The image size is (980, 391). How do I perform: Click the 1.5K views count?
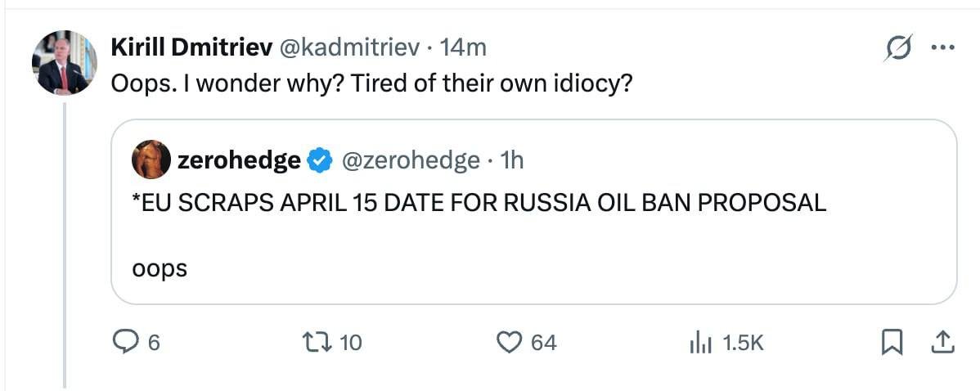click(x=744, y=343)
